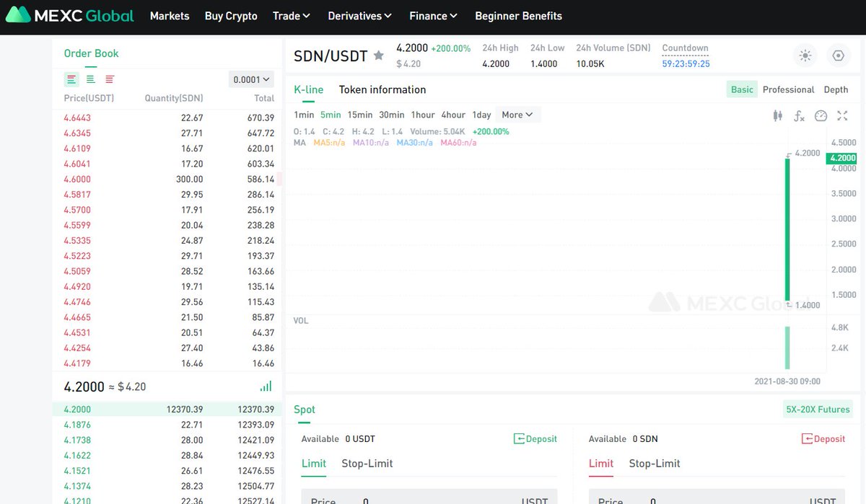Viewport: 866px width, 504px height.
Task: Choose Limit order on sell side
Action: (x=601, y=464)
